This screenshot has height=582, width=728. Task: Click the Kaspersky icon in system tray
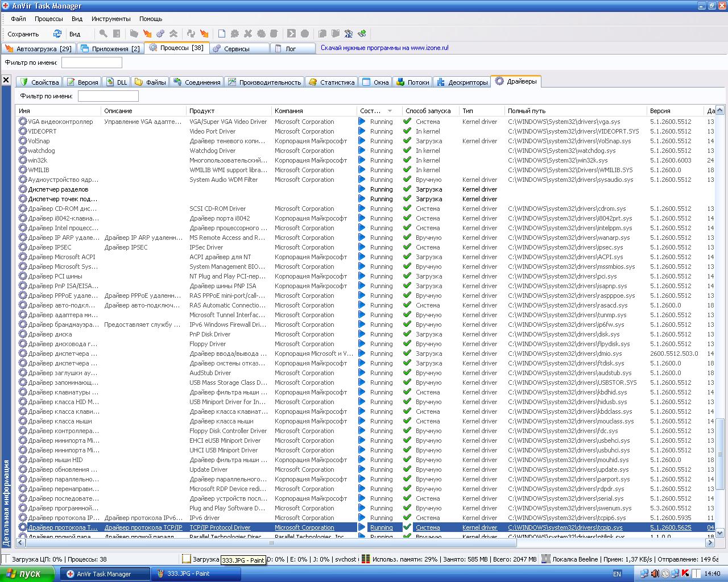685,573
